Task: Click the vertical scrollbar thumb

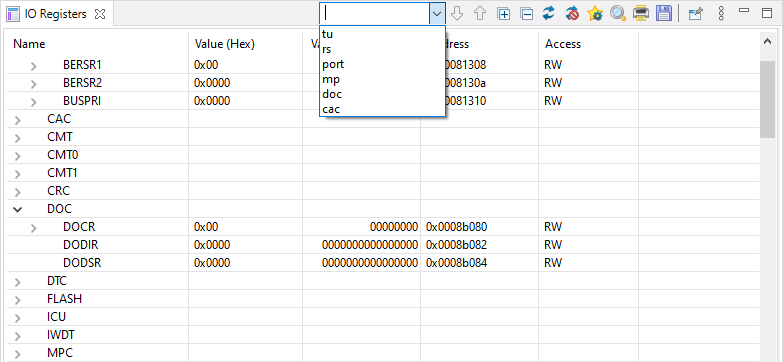Action: point(768,99)
